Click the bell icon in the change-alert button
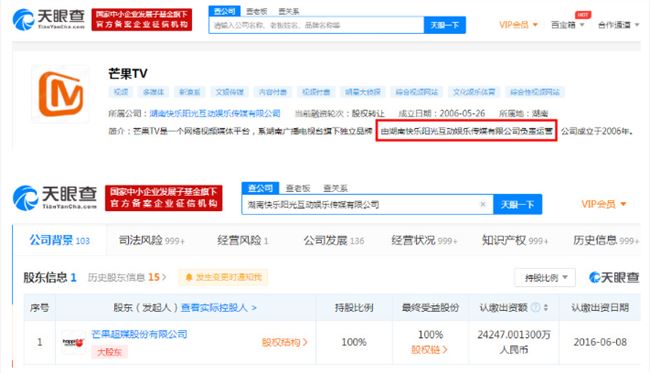This screenshot has width=650, height=373. (x=189, y=277)
